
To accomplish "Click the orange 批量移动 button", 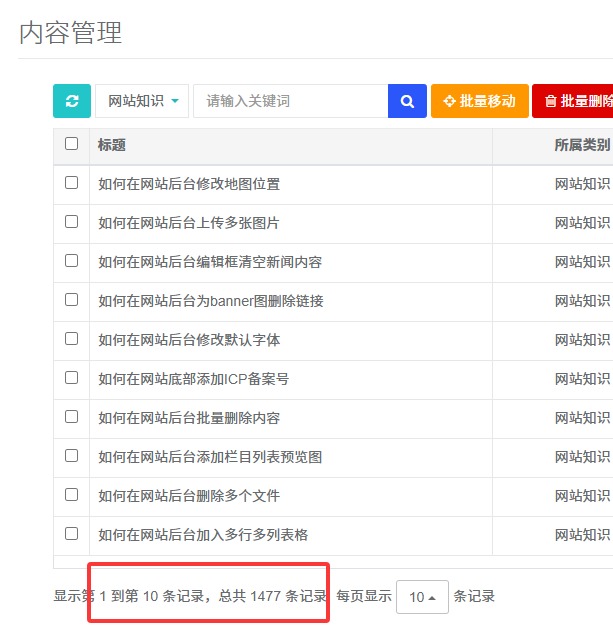I will coord(479,101).
